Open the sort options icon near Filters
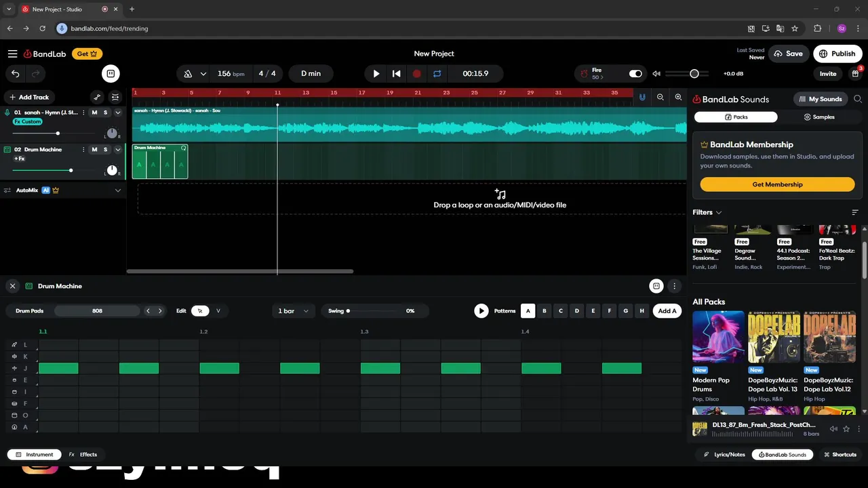 (x=855, y=212)
